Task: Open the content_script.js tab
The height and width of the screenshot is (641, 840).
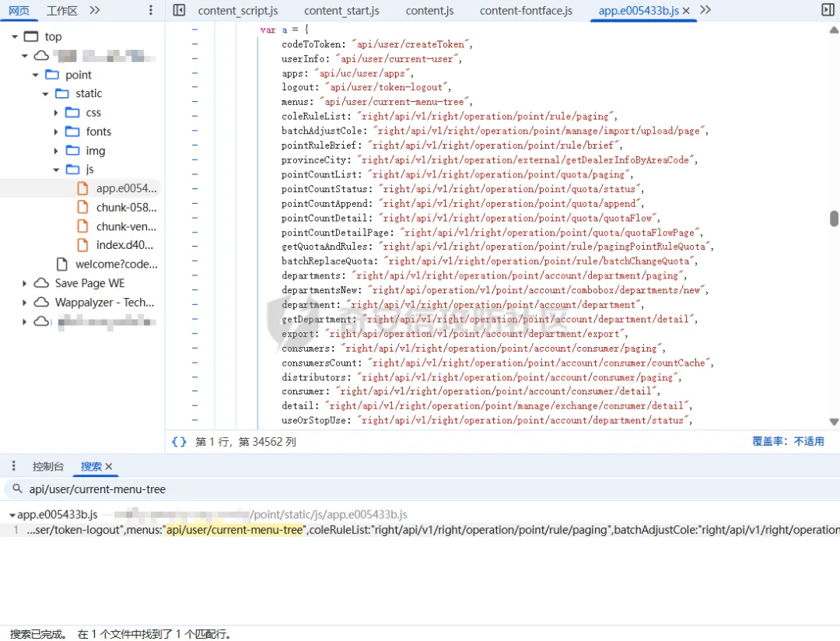Action: (238, 11)
